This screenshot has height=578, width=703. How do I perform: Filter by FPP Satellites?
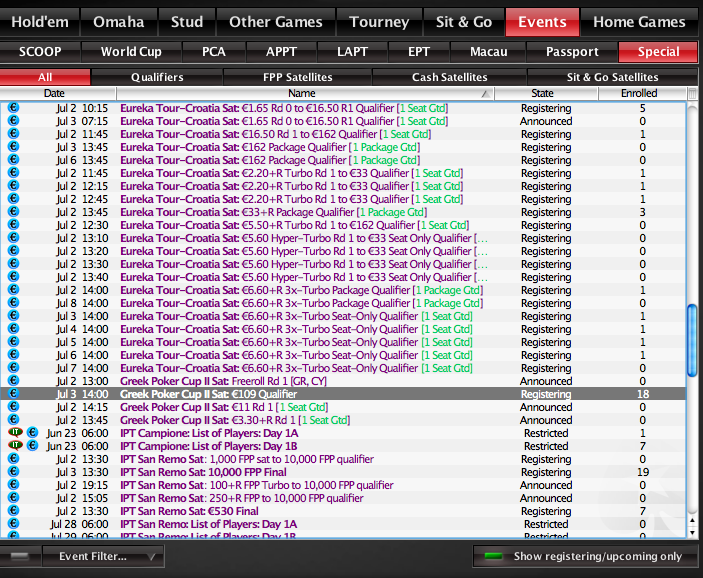tap(298, 77)
